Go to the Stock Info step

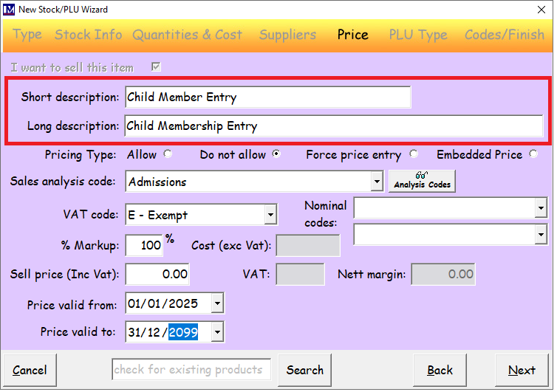[x=89, y=35]
